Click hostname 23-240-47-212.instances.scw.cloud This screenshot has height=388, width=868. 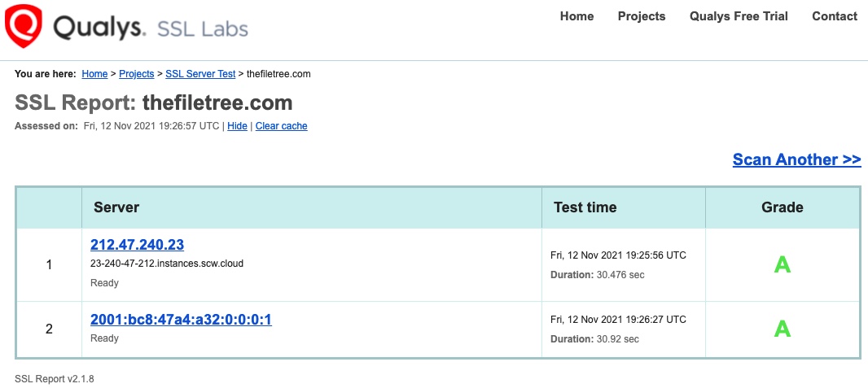tap(167, 264)
